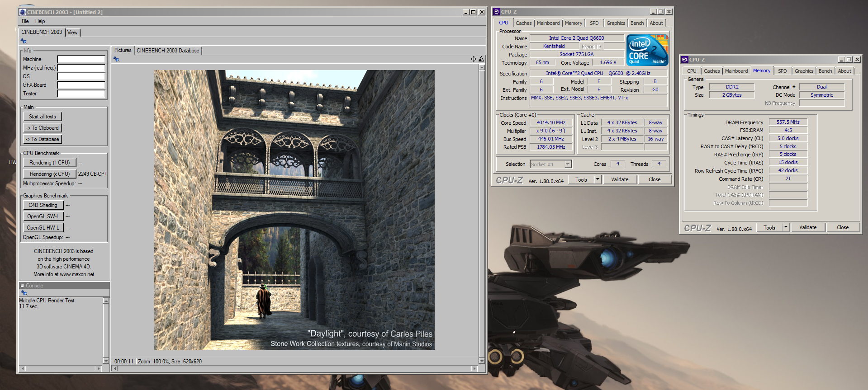Click the pin icon in the Console panel
868x390 pixels.
pos(24,293)
